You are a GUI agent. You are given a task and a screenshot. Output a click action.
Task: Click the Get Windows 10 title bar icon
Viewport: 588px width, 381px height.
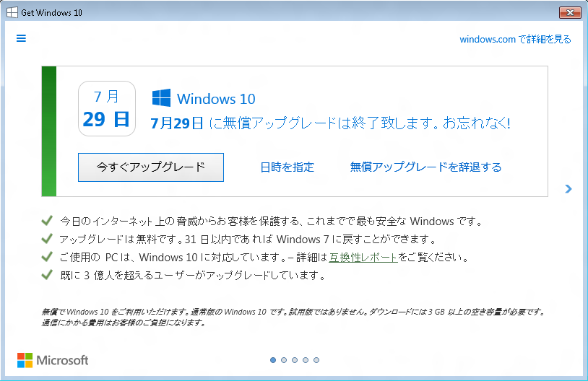[x=12, y=12]
